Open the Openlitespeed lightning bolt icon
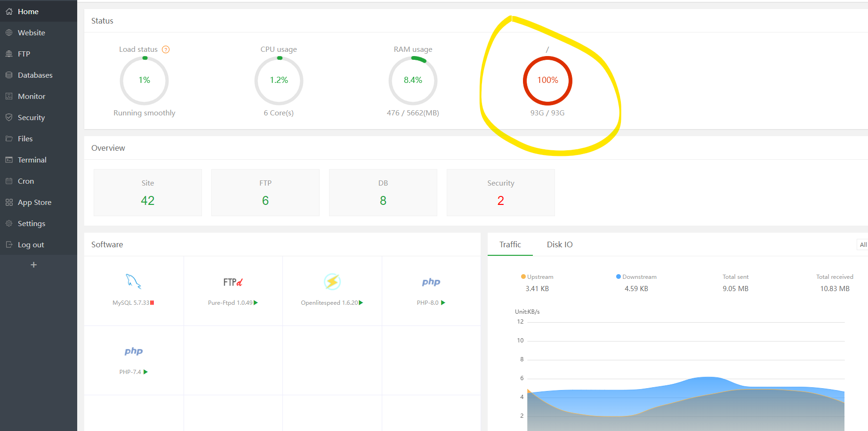Viewport: 868px width, 431px height. (332, 282)
